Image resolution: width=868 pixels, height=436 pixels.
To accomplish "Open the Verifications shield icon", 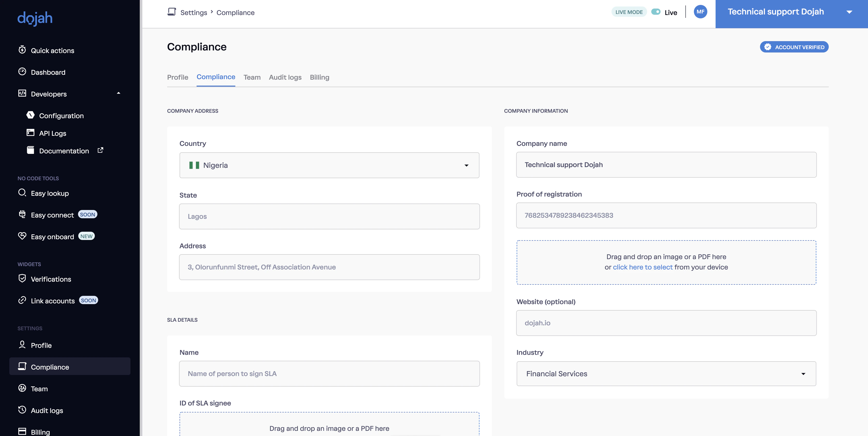I will tap(22, 279).
